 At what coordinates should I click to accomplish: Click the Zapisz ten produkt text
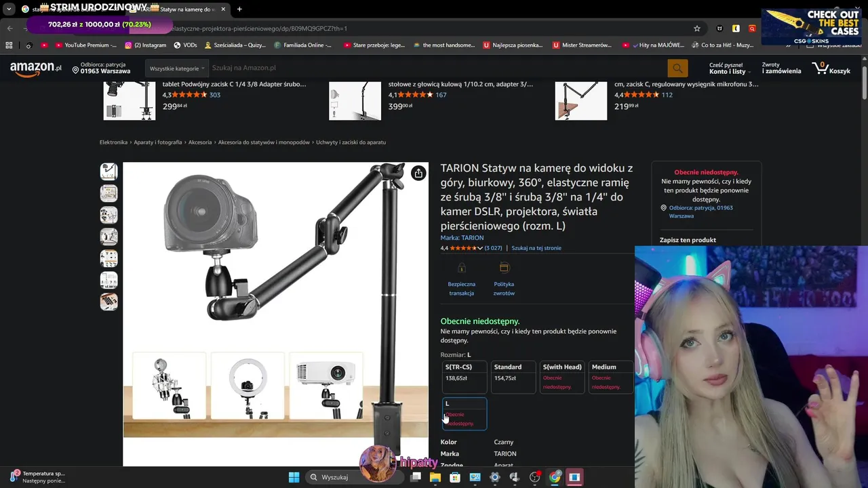pyautogui.click(x=688, y=240)
